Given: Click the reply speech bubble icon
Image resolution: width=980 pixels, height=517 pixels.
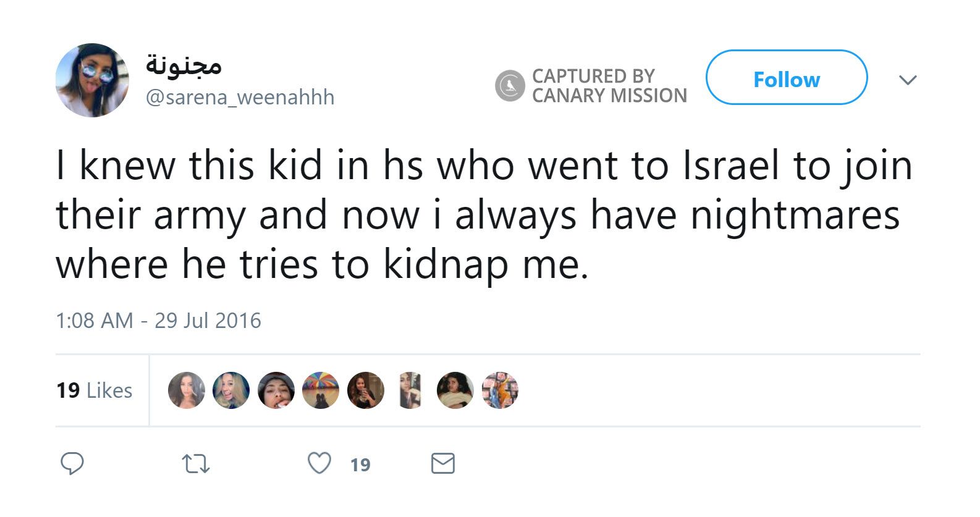Looking at the screenshot, I should tap(72, 463).
